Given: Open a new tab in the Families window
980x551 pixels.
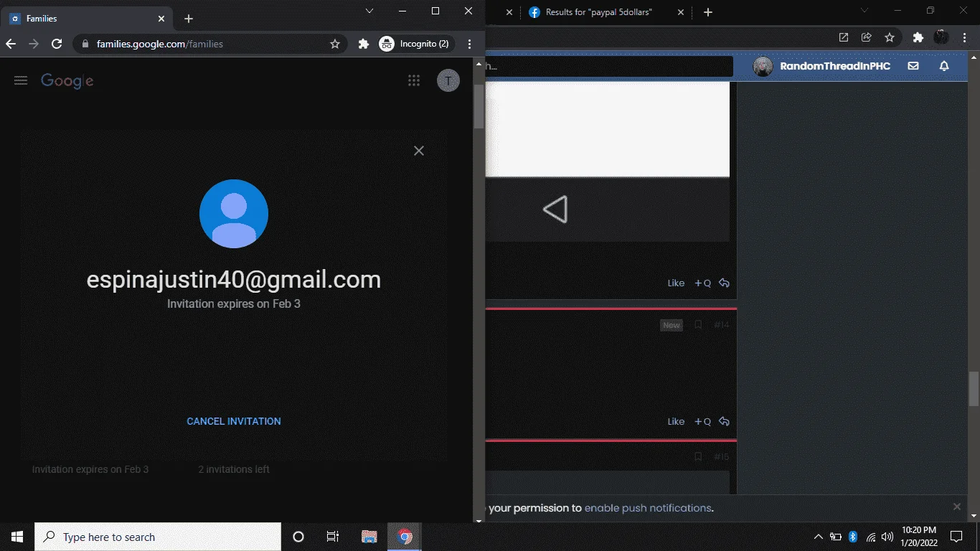Looking at the screenshot, I should tap(189, 19).
